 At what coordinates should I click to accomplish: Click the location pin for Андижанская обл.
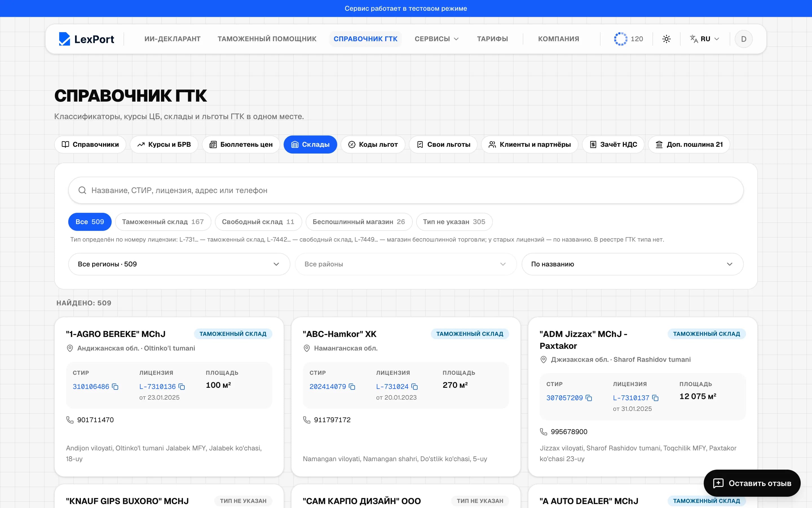[70, 349]
